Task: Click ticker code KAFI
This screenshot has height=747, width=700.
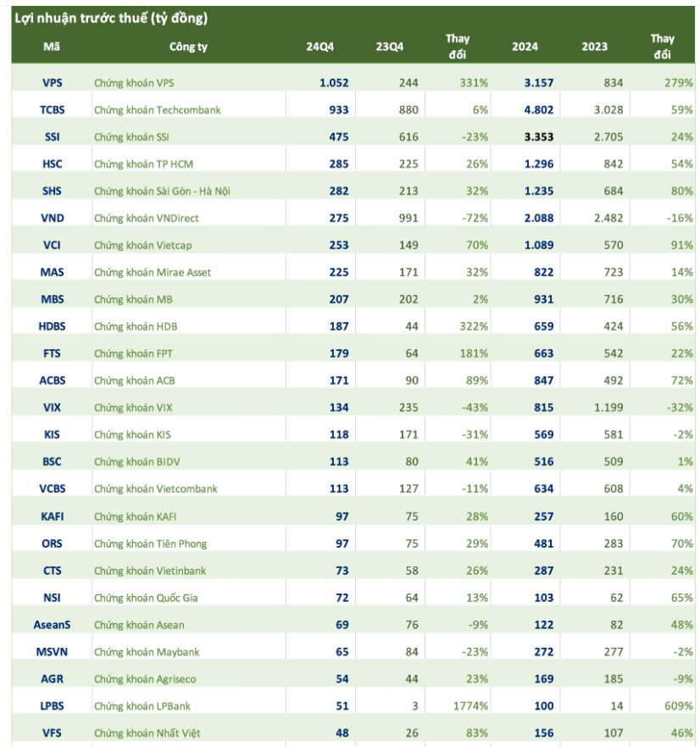Action: [53, 516]
